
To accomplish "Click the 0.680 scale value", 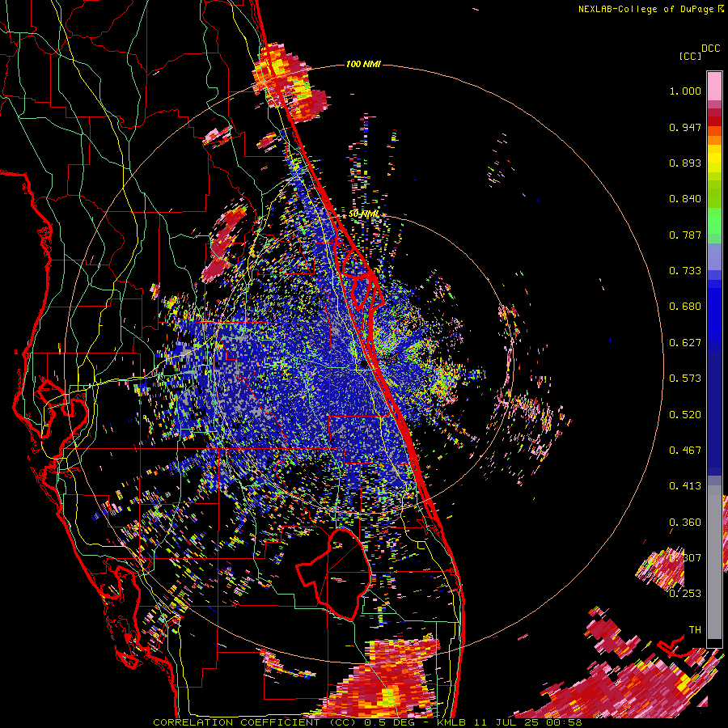I will pyautogui.click(x=685, y=307).
